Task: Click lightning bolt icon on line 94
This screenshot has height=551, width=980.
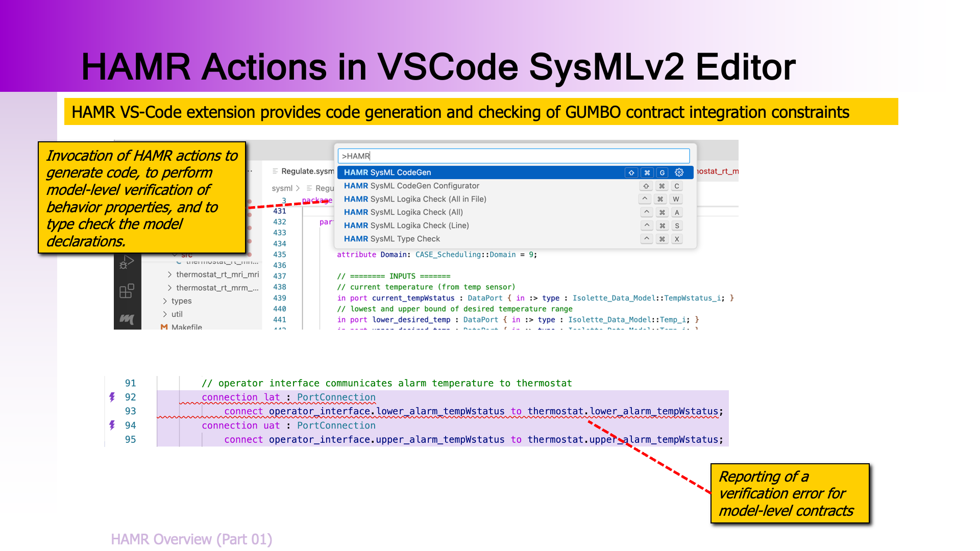Action: tap(112, 425)
